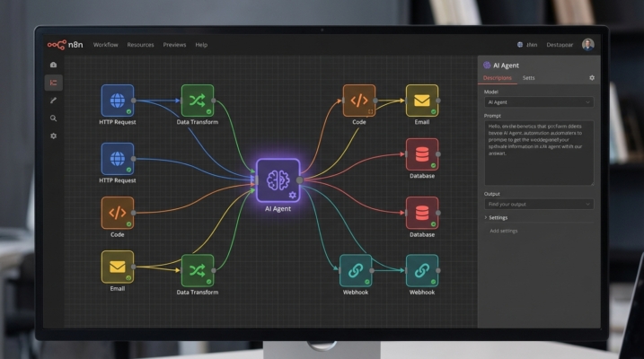Click the user avatar in the top bar
644x359 pixels.
pos(588,44)
